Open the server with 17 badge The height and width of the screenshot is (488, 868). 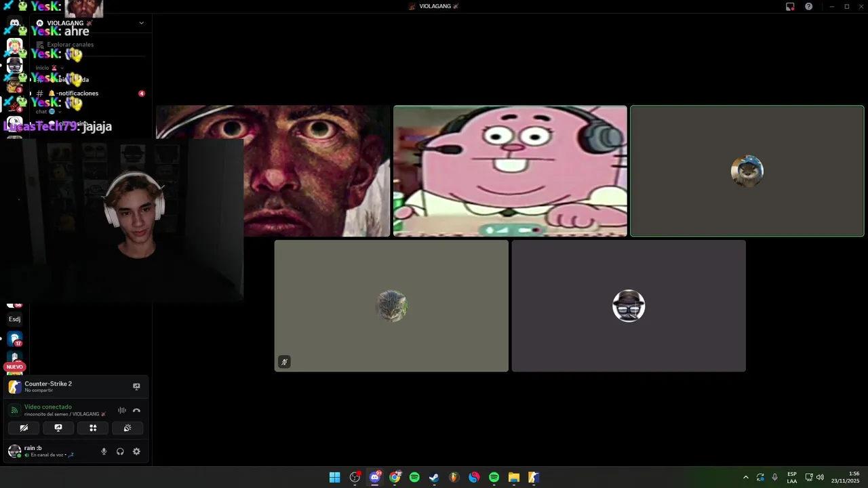[x=14, y=339]
